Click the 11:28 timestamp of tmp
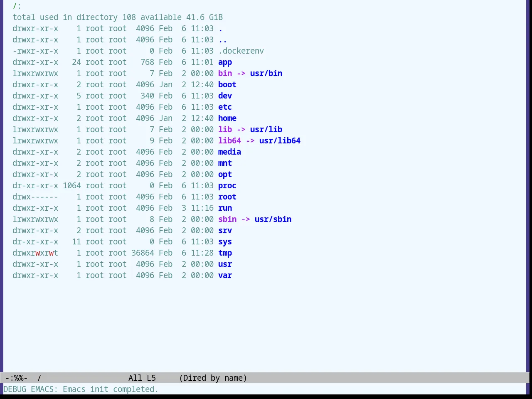This screenshot has width=532, height=399. (x=202, y=253)
